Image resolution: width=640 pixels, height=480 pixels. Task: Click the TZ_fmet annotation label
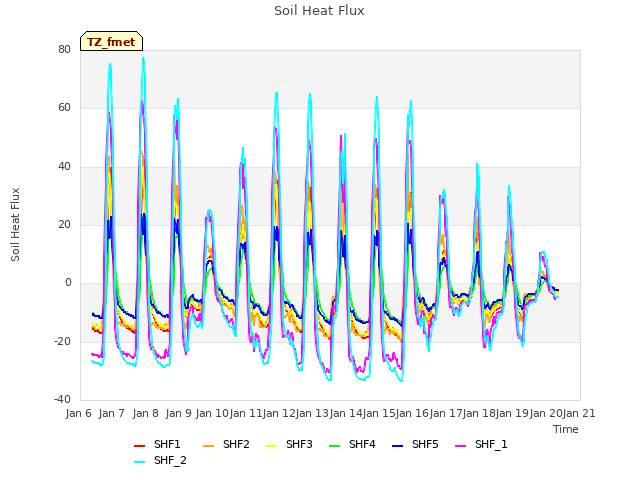(x=111, y=42)
